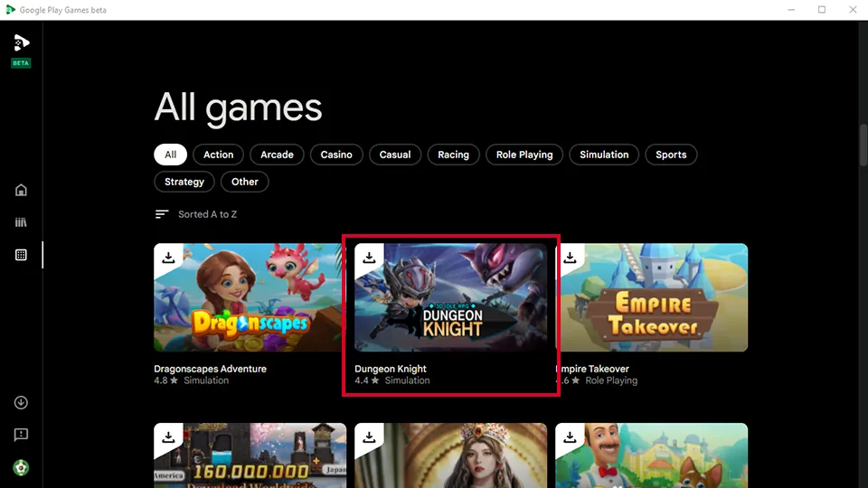Open the profile avatar in the sidebar
This screenshot has width=868, height=488.
(21, 468)
